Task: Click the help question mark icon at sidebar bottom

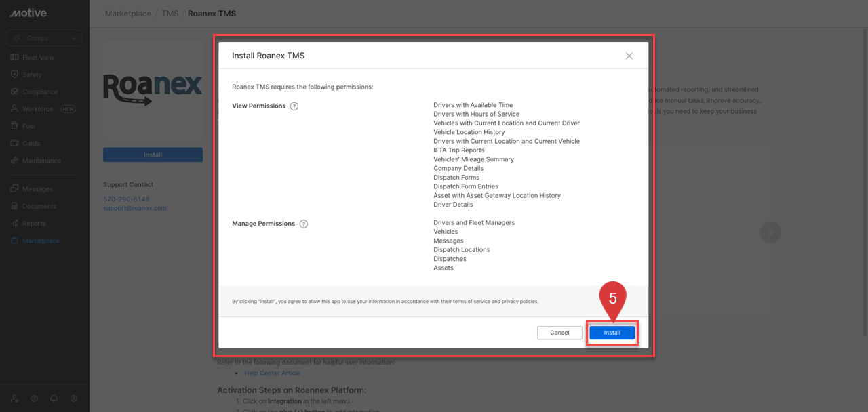Action: [35, 398]
